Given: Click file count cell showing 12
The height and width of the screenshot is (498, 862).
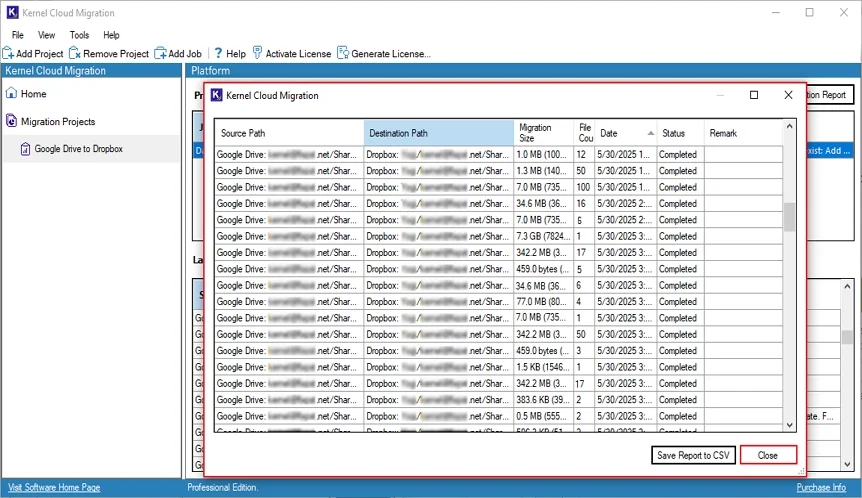Looking at the screenshot, I should [584, 154].
